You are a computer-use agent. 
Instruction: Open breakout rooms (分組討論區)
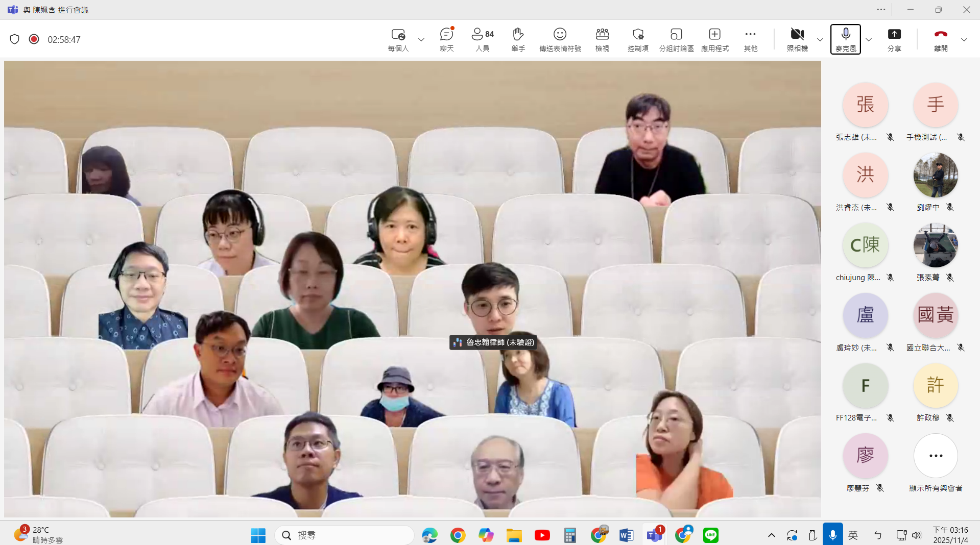pos(676,39)
